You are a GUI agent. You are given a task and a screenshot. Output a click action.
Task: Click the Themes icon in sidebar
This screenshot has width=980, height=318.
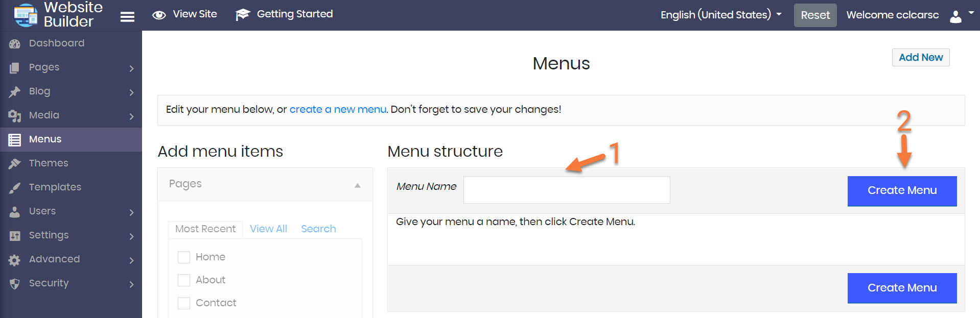coord(15,163)
